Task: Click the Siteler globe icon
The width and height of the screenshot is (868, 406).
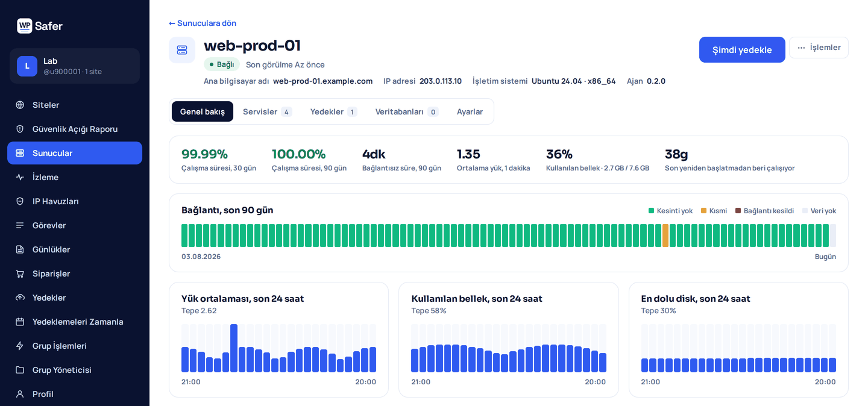Action: [20, 105]
